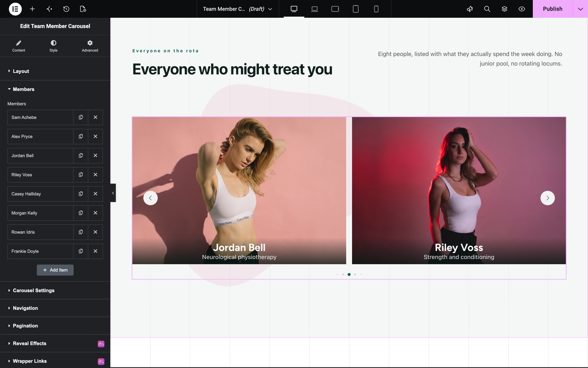Screen dimensions: 588x368
Task: Duplicate the Morgan Kelly item
Action: pyautogui.click(x=81, y=213)
